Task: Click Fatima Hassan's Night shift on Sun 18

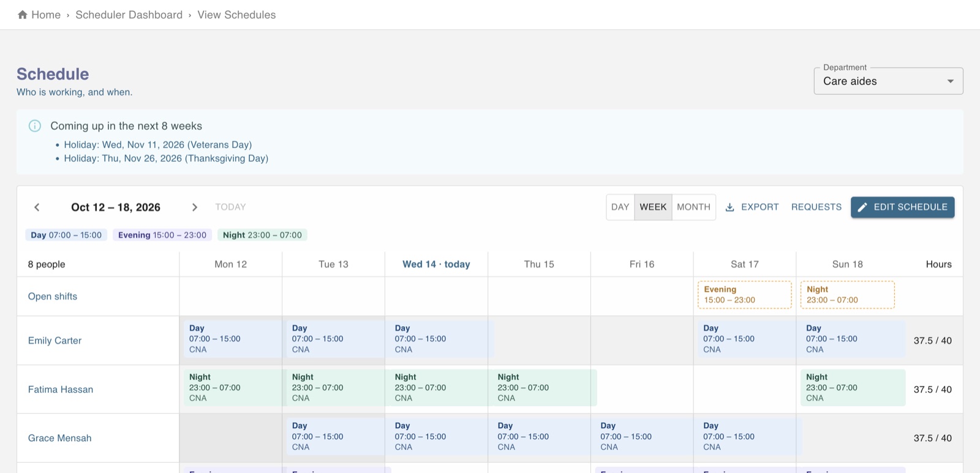Action: point(853,388)
